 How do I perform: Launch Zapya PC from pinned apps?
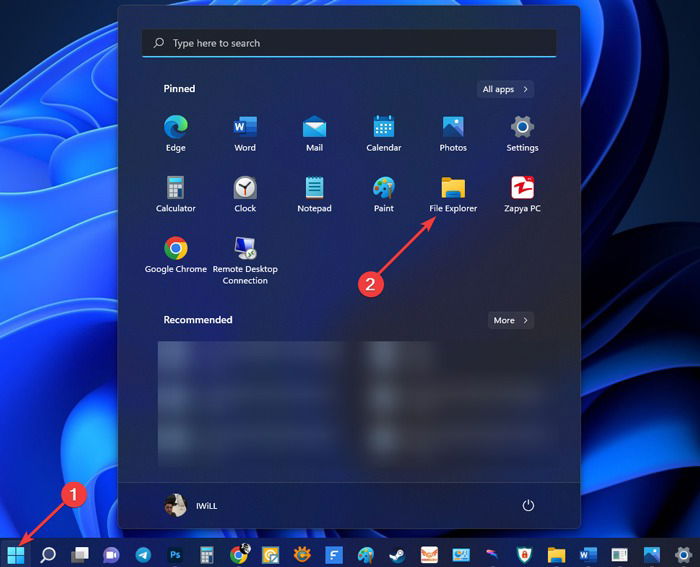coord(522,194)
